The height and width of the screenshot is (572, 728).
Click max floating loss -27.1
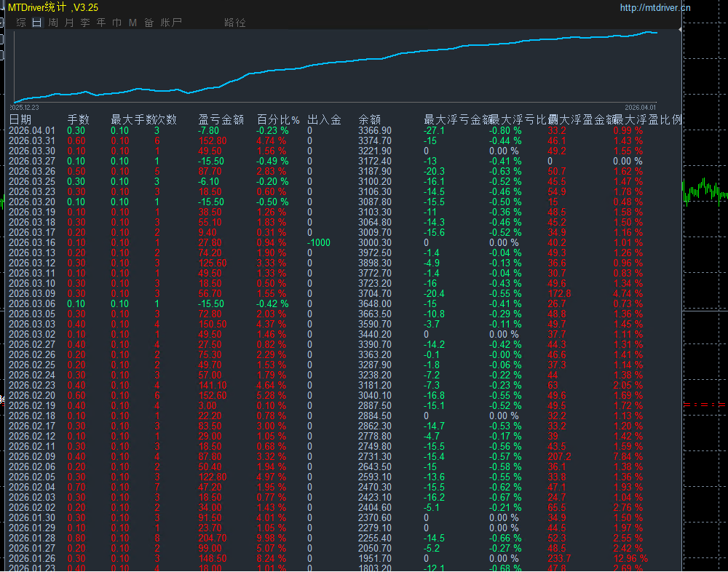coord(434,131)
